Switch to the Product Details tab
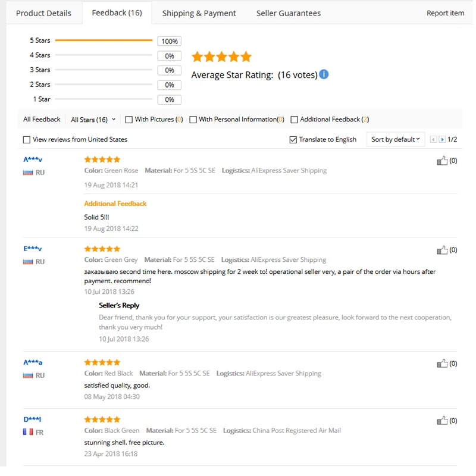 [x=43, y=13]
